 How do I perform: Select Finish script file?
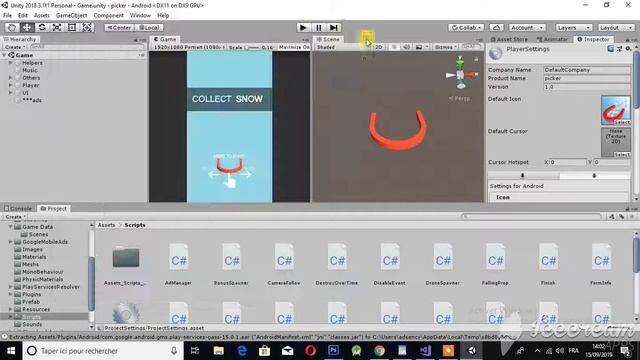point(548,263)
